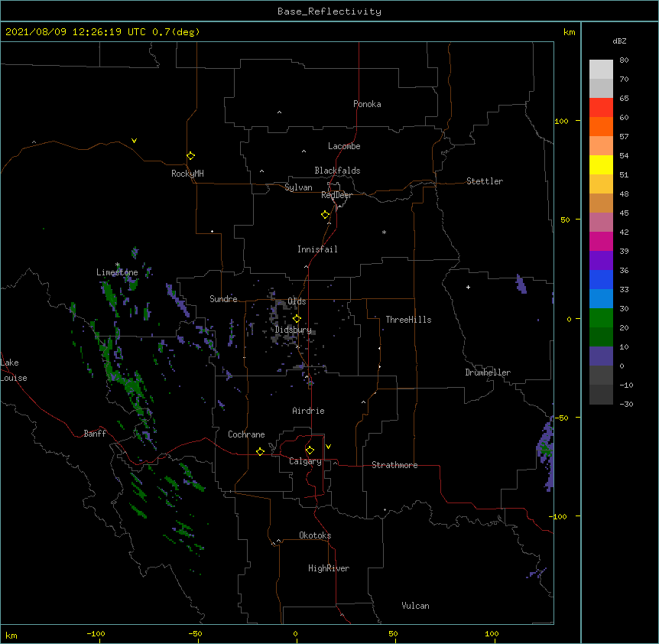Viewport: 659px width, 644px height.
Task: Click the Base_Reflectivity title text
Action: click(x=329, y=11)
